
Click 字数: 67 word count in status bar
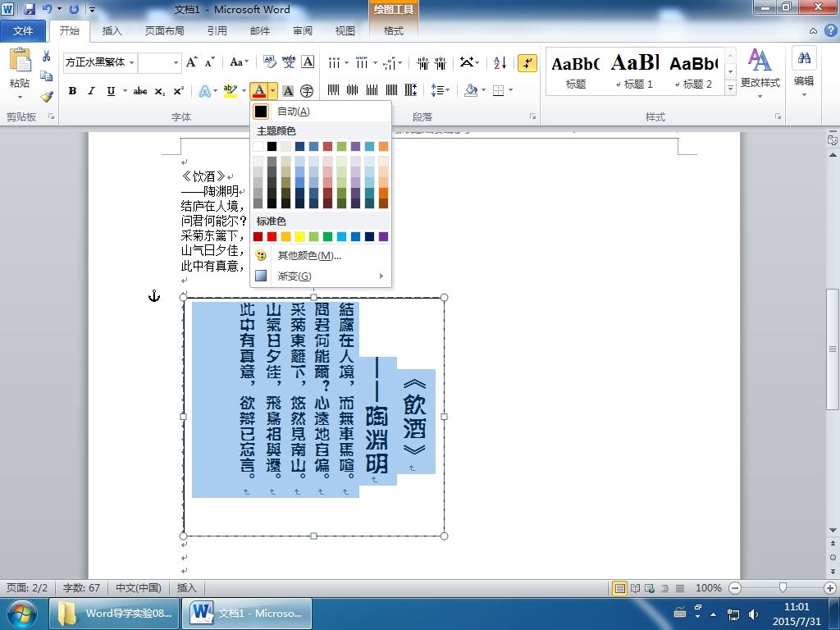(81, 588)
